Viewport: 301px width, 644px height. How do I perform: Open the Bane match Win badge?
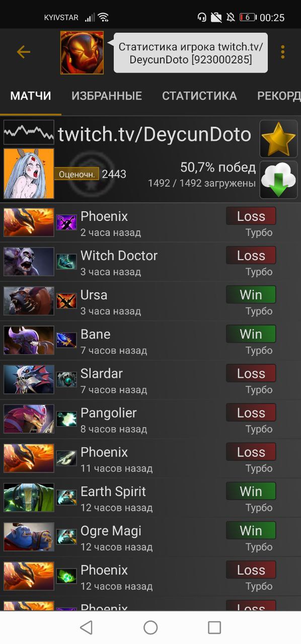point(251,334)
